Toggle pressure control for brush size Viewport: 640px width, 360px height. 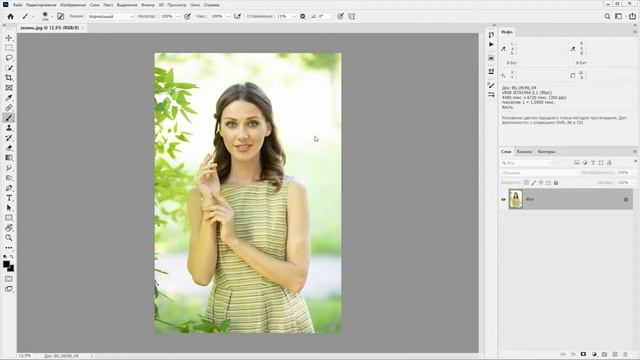[x=340, y=16]
